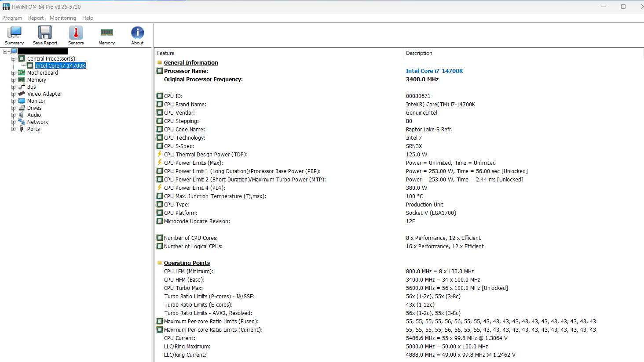
Task: Select the Intel Core i7-14700K tree item
Action: click(x=61, y=66)
